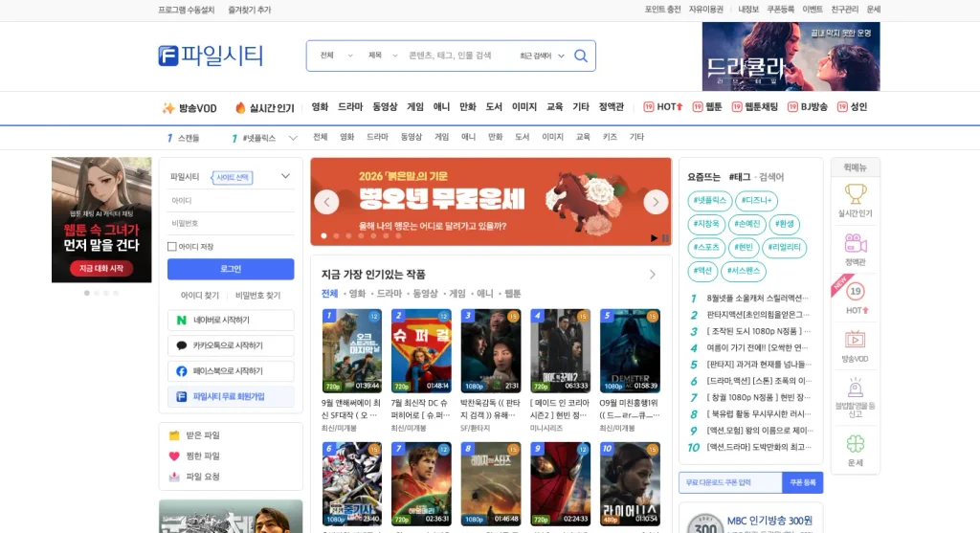Expand the 파일시티 site selection chevron
Viewport: 980px width, 533px height.
coord(285,176)
